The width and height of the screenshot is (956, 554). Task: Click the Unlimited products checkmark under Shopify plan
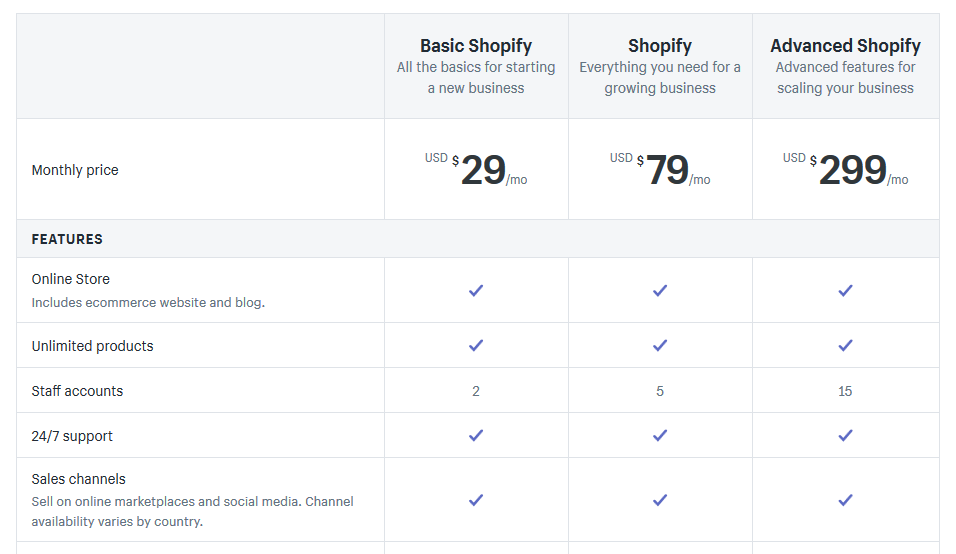coord(660,346)
